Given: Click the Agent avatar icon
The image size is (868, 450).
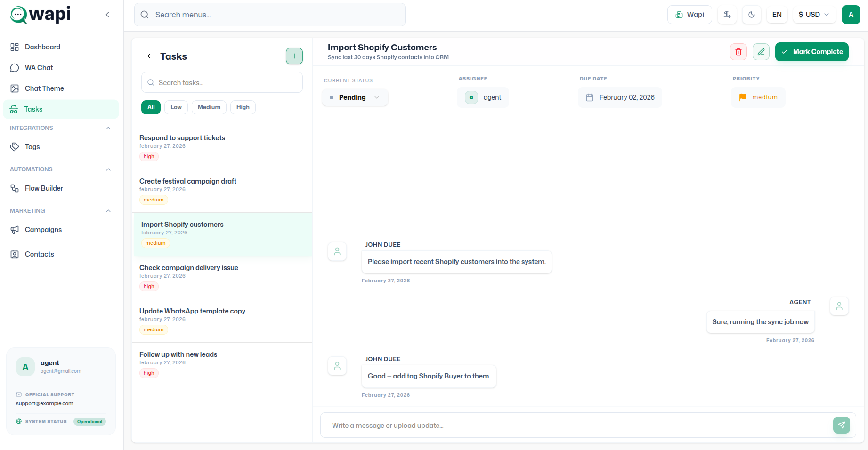Looking at the screenshot, I should [x=839, y=306].
